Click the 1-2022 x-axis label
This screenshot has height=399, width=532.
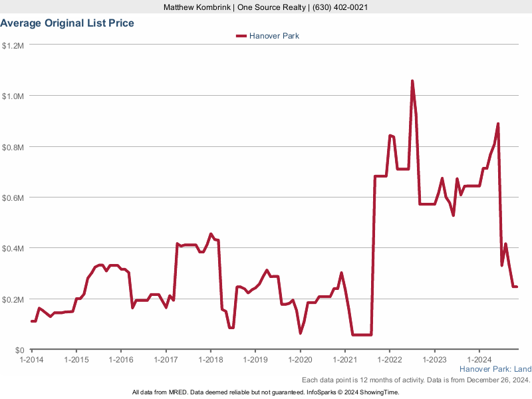390,359
